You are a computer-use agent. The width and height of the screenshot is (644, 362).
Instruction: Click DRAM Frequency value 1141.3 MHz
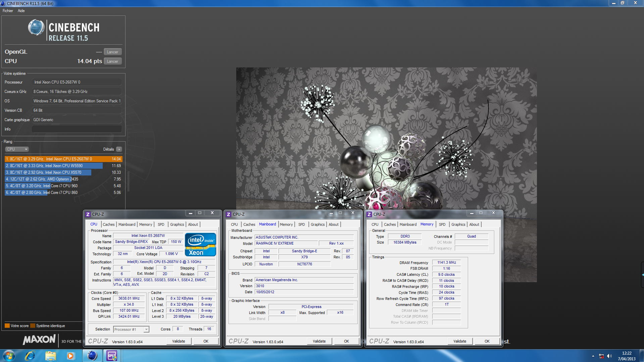(x=446, y=262)
